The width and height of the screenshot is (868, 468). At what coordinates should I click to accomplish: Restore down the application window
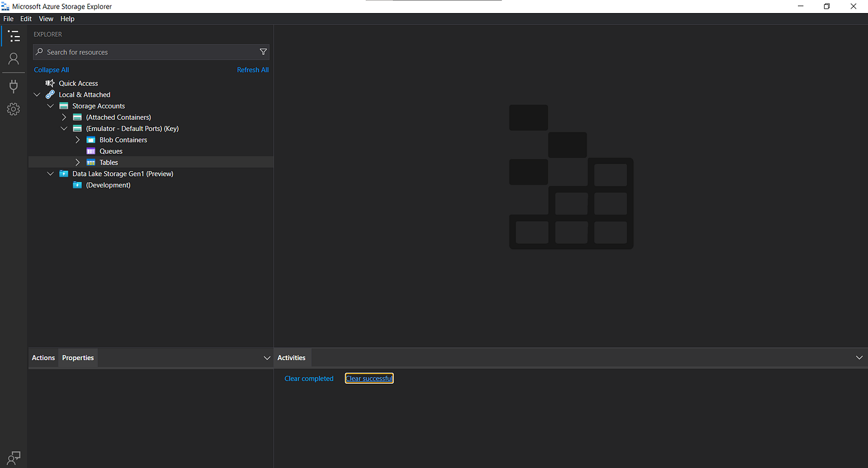(826, 6)
